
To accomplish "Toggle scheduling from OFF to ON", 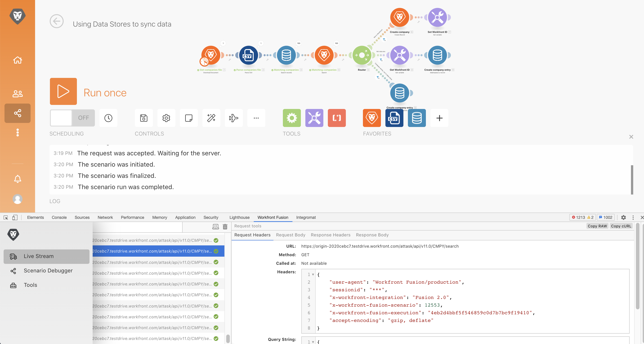I will (72, 118).
